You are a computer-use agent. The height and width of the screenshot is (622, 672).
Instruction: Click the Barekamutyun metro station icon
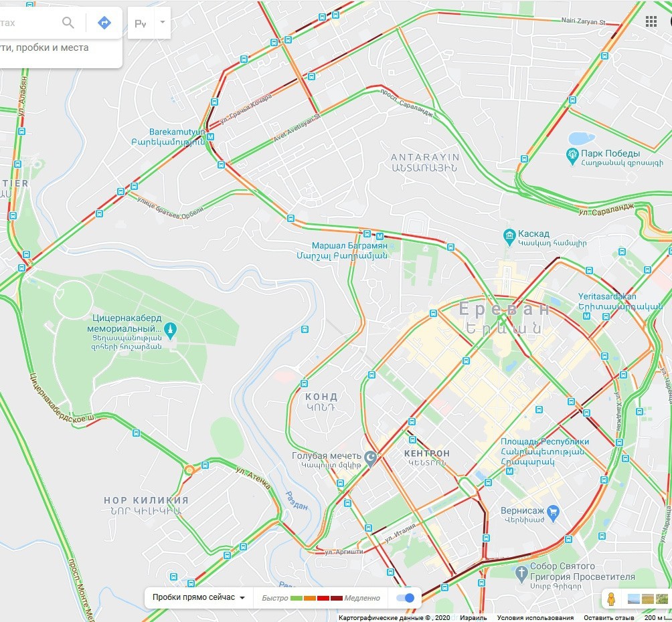[210, 137]
